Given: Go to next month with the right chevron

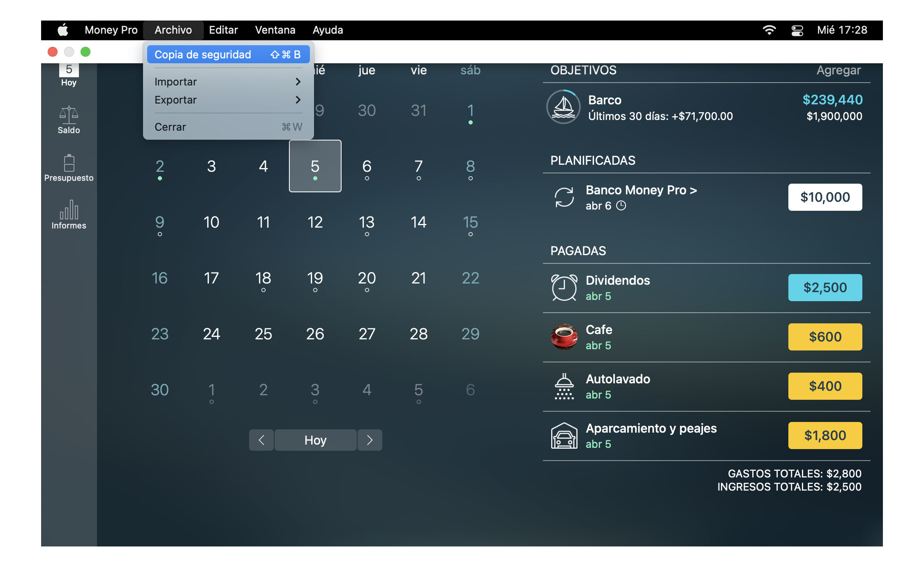Looking at the screenshot, I should tap(370, 440).
